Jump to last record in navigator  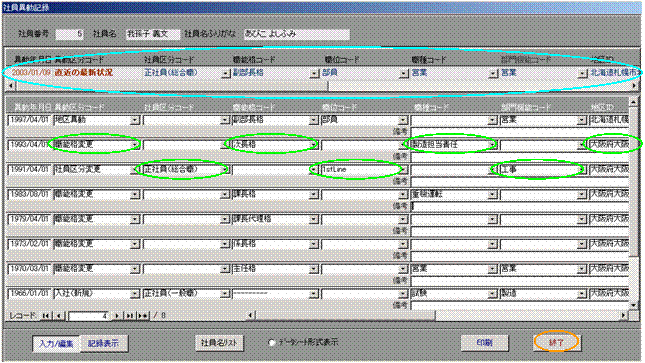130,316
